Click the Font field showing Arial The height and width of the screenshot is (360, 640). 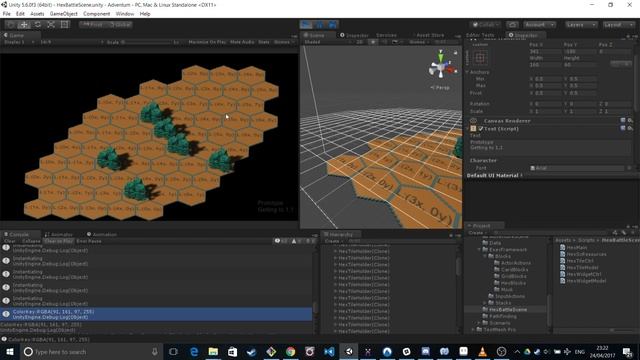576,168
